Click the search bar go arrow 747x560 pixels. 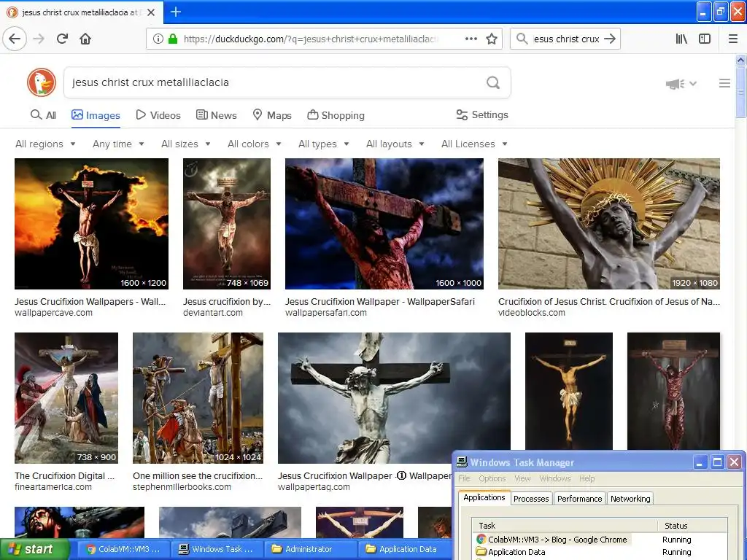(610, 39)
